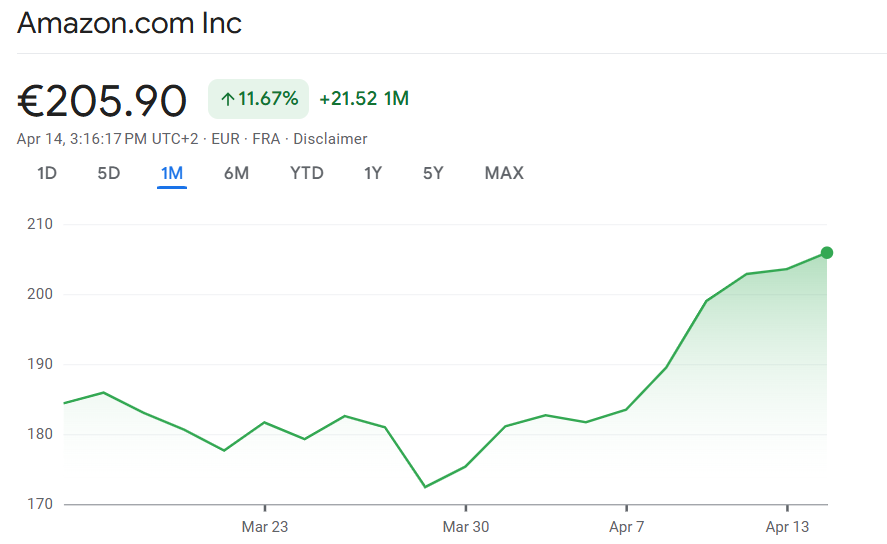The image size is (887, 544).
Task: Click the Mar 30 axis marker
Action: coord(465,527)
